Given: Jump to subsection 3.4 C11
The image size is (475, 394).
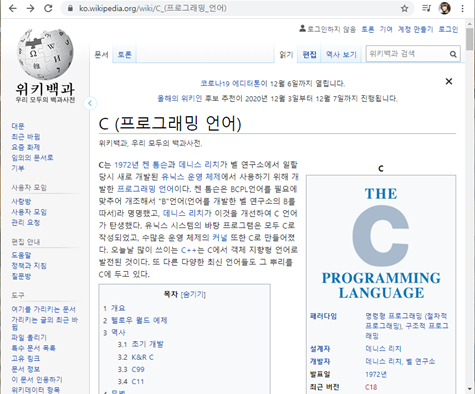Looking at the screenshot, I should click(131, 381).
